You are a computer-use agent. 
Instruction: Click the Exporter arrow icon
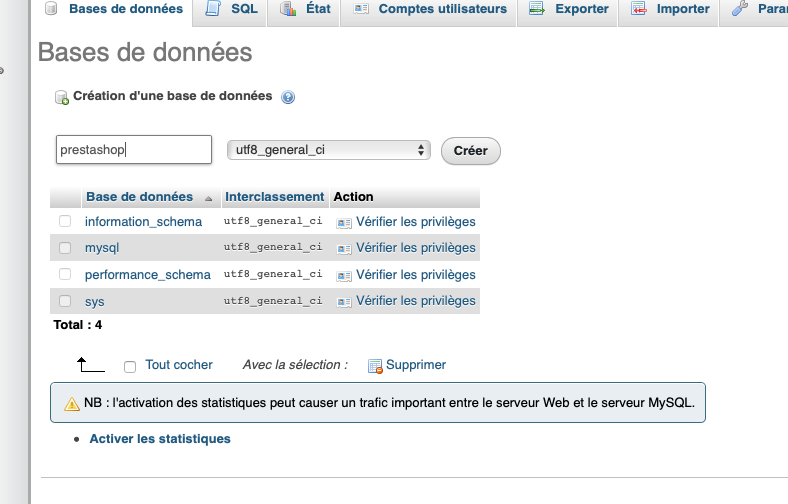pyautogui.click(x=537, y=9)
